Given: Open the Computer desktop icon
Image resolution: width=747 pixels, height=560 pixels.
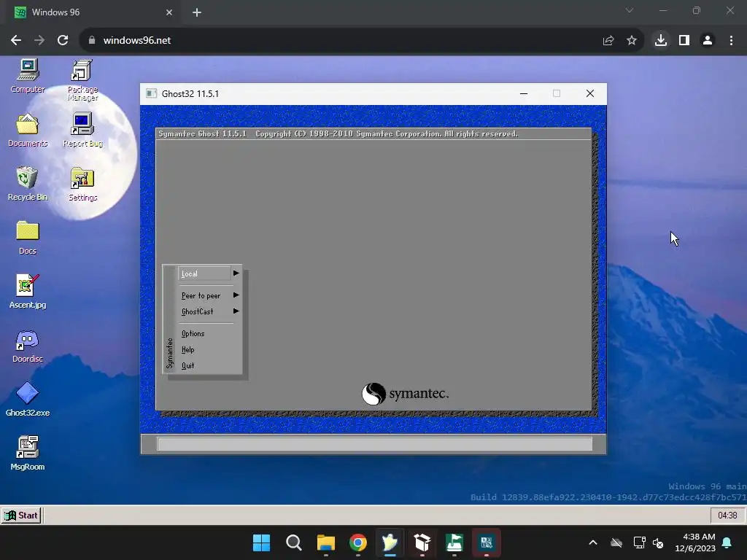Looking at the screenshot, I should click(x=28, y=77).
